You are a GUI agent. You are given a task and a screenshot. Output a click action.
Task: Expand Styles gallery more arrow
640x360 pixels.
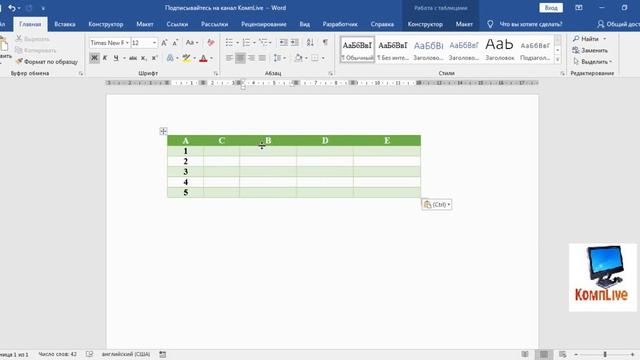[558, 60]
